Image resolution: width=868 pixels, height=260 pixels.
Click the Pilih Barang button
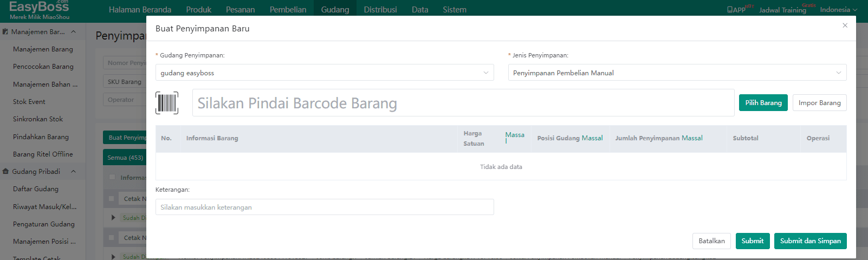point(763,103)
